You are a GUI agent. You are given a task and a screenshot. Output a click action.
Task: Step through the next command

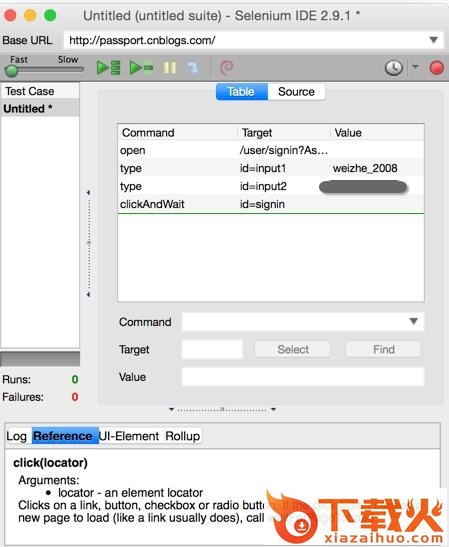193,68
